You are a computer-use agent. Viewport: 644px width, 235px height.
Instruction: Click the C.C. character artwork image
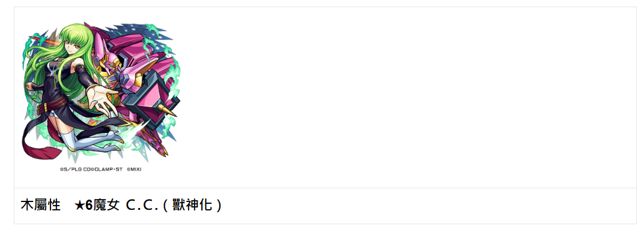(x=101, y=97)
